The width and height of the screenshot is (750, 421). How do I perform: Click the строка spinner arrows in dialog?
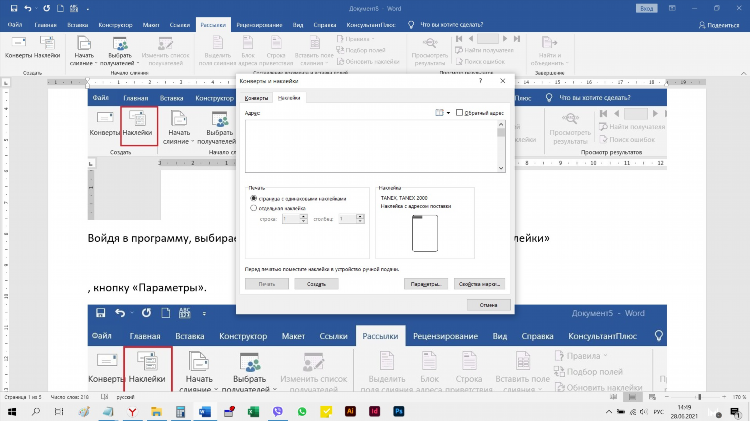pos(303,219)
